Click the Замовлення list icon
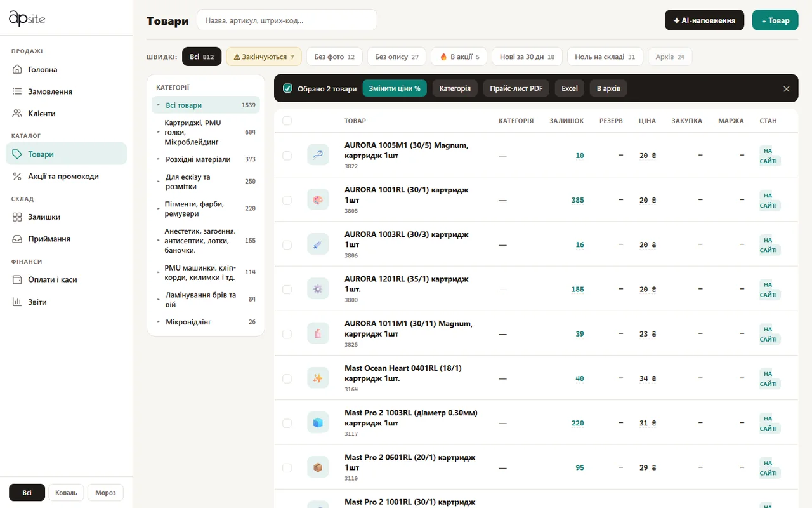 17,91
